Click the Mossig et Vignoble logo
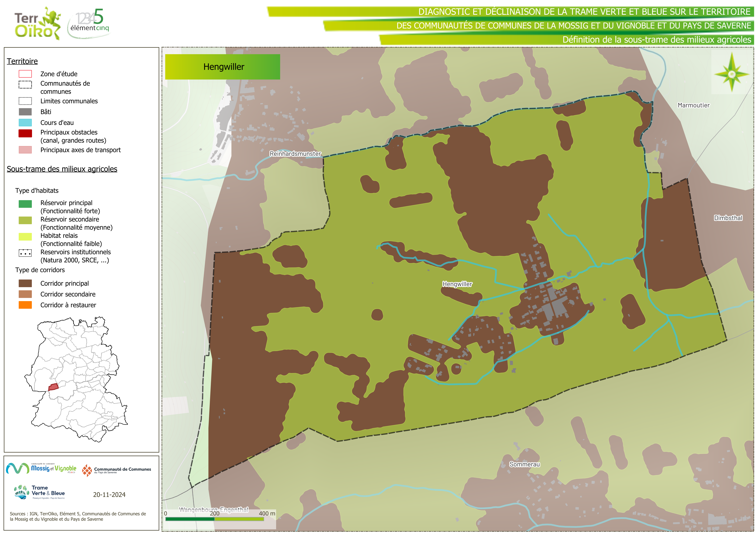756x534 pixels. [x=41, y=468]
